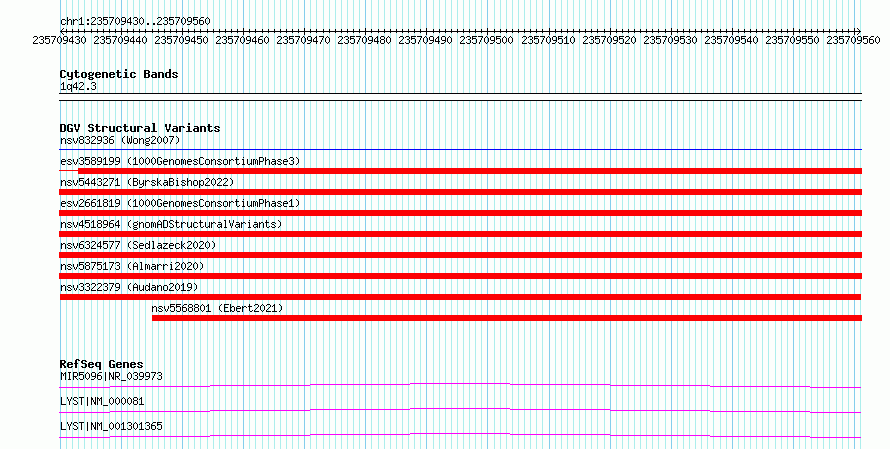
Task: Click ruler position 235709470
Action: pos(304,40)
